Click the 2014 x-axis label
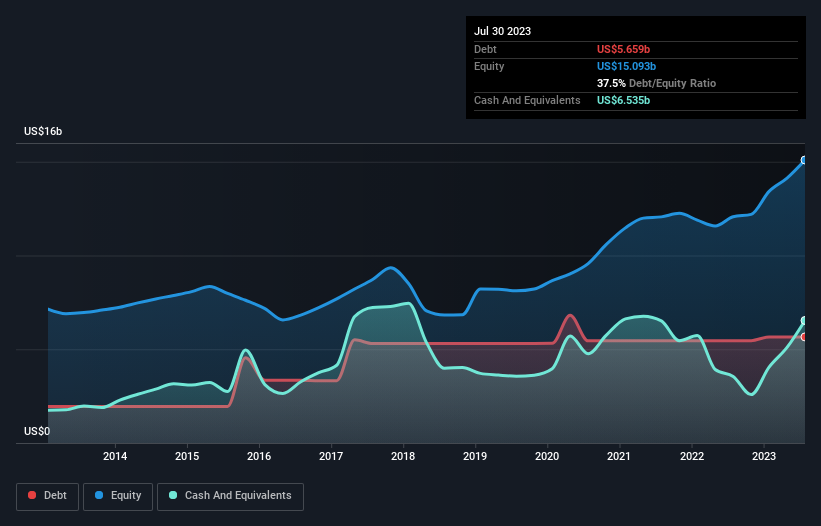The image size is (821, 526). pyautogui.click(x=115, y=456)
